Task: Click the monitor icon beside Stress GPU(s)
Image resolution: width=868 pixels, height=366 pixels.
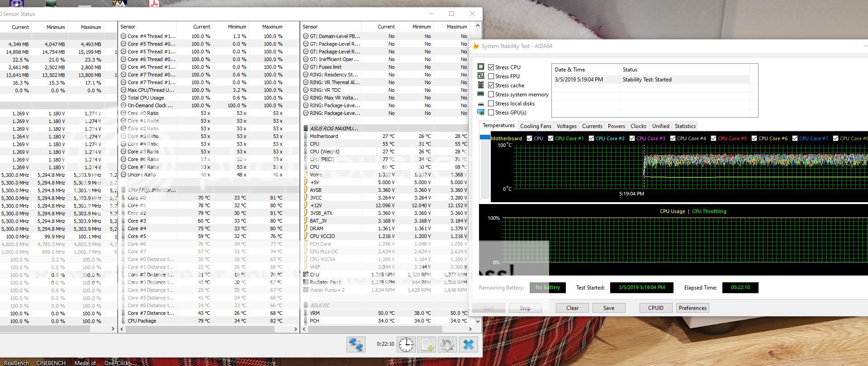Action: pos(481,112)
